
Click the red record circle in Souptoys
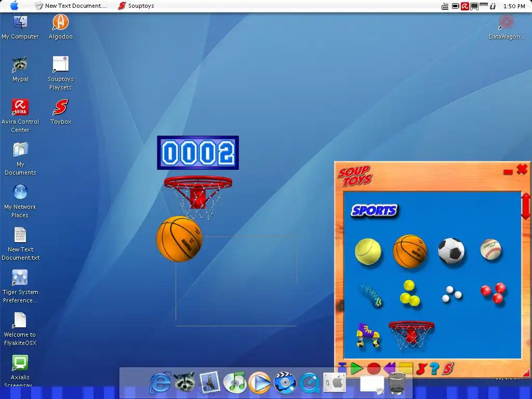point(374,368)
